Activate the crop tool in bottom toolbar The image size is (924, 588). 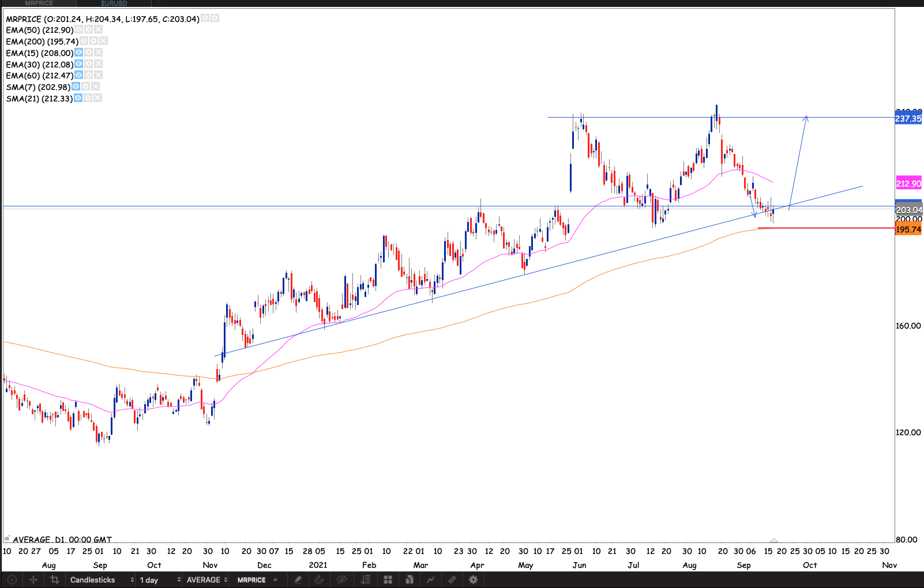point(55,580)
